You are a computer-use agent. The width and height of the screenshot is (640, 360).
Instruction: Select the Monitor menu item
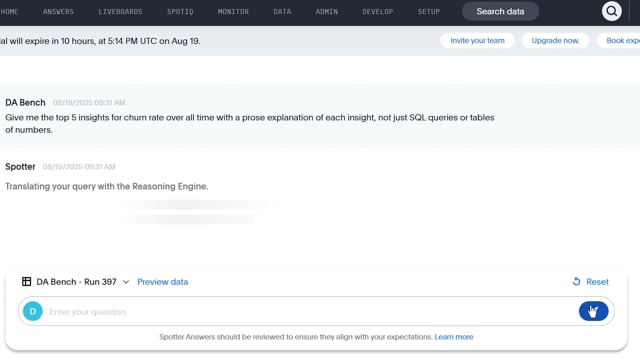[x=233, y=11]
